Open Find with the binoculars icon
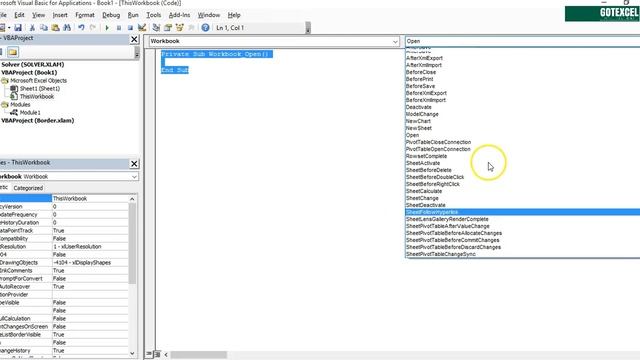 (67, 28)
